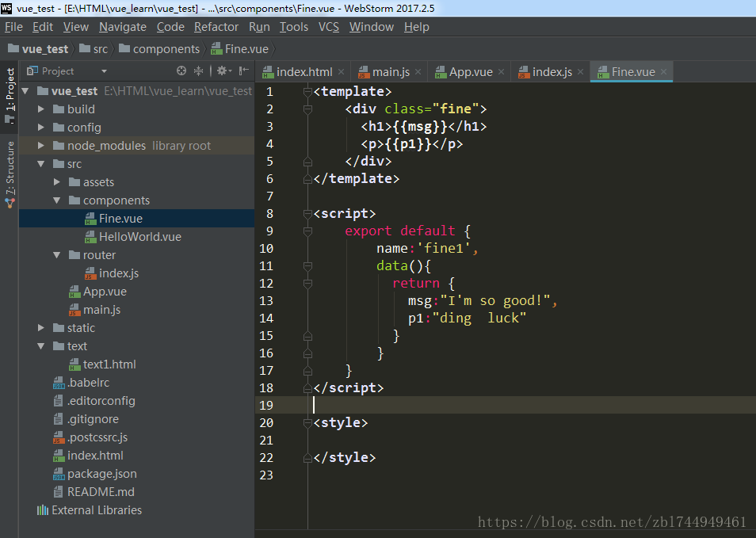
Task: Click the router index.js file icon
Action: pyautogui.click(x=90, y=274)
